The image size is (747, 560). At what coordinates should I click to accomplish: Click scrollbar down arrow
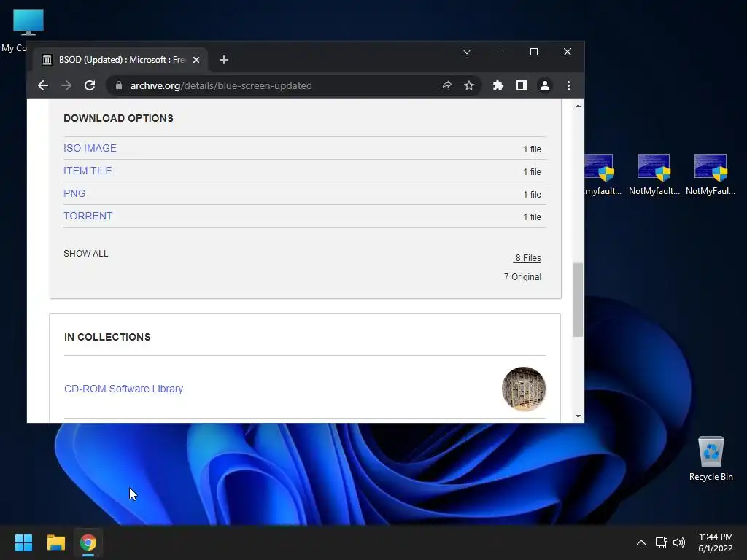pos(578,416)
